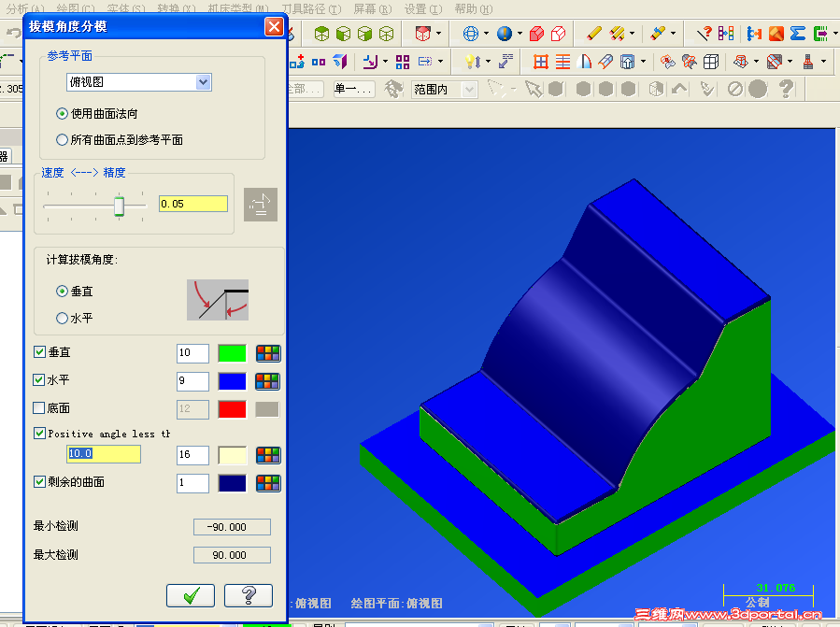The image size is (840, 627).
Task: Click the wireframe globe icon
Action: click(x=470, y=34)
